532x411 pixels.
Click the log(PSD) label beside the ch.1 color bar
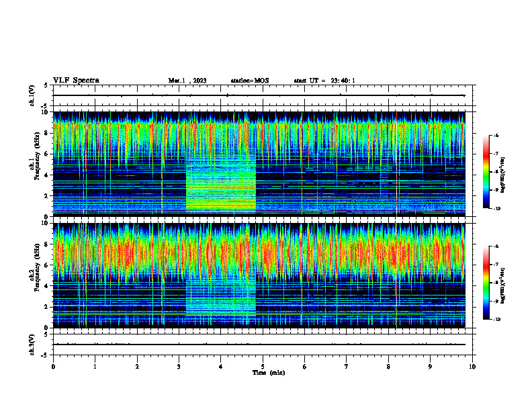coord(502,175)
